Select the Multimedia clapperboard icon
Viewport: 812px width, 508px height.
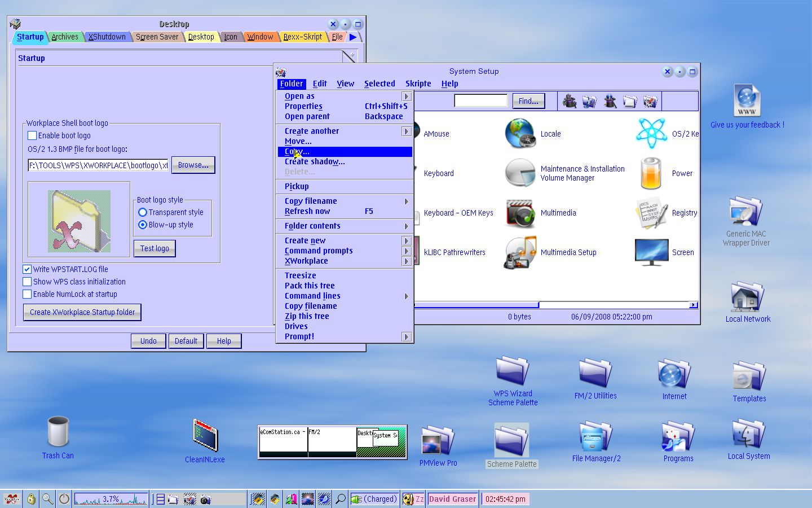(520, 213)
